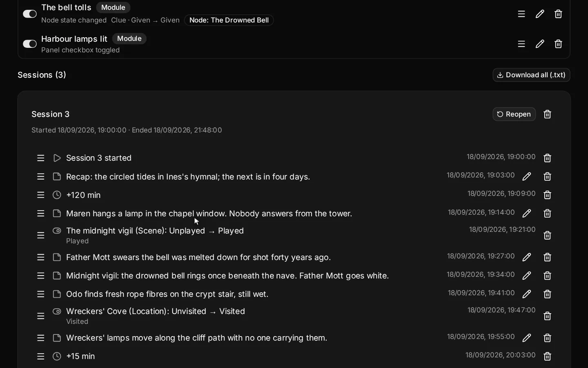Edit the 'Father Mott swears' note
Screen dimensions: 588x368
pos(527,257)
